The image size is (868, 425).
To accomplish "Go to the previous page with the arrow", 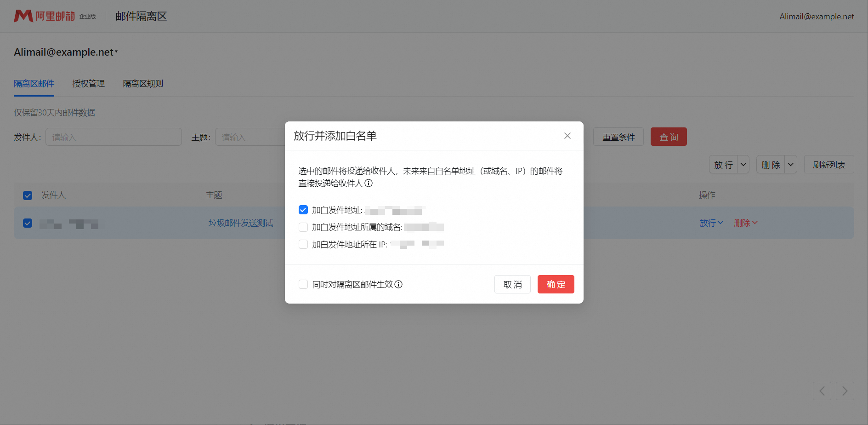I will [822, 391].
